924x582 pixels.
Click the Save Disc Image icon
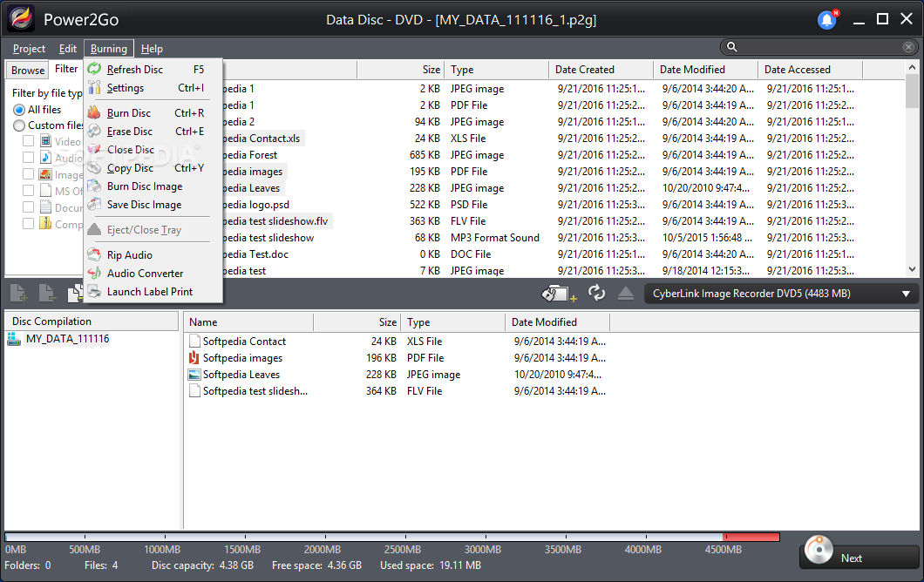coord(94,205)
